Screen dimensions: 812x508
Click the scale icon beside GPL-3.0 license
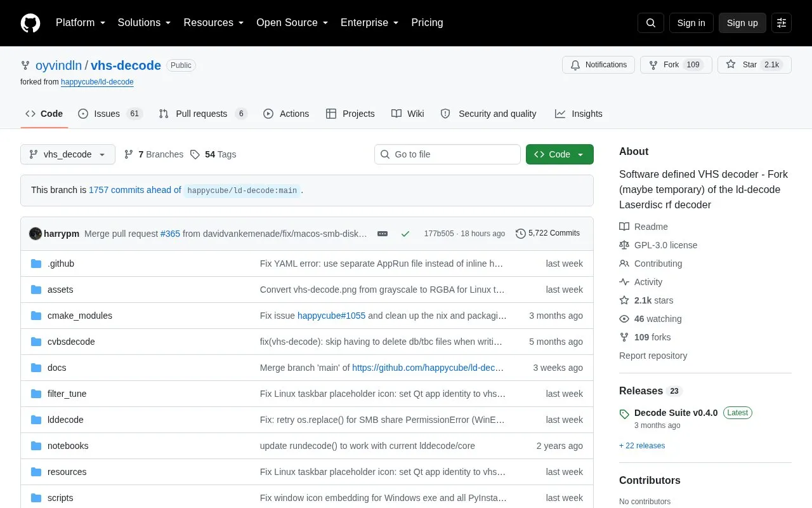624,245
